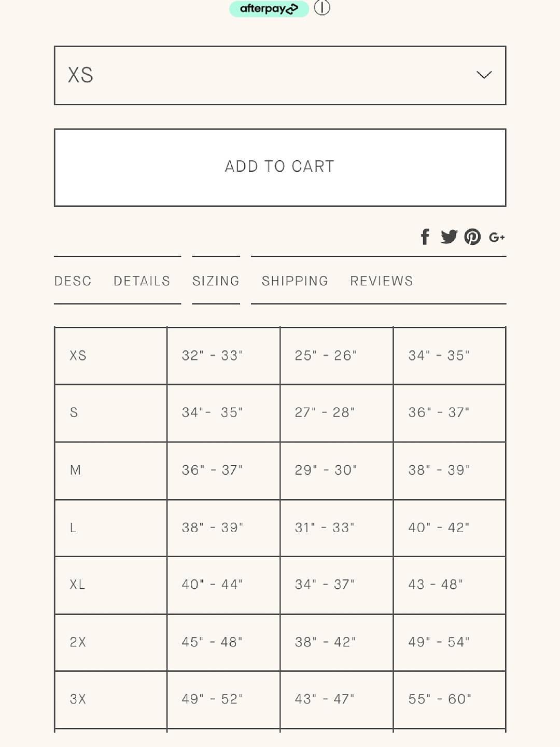560x747 pixels.
Task: Click the M size label cell
Action: tap(110, 471)
